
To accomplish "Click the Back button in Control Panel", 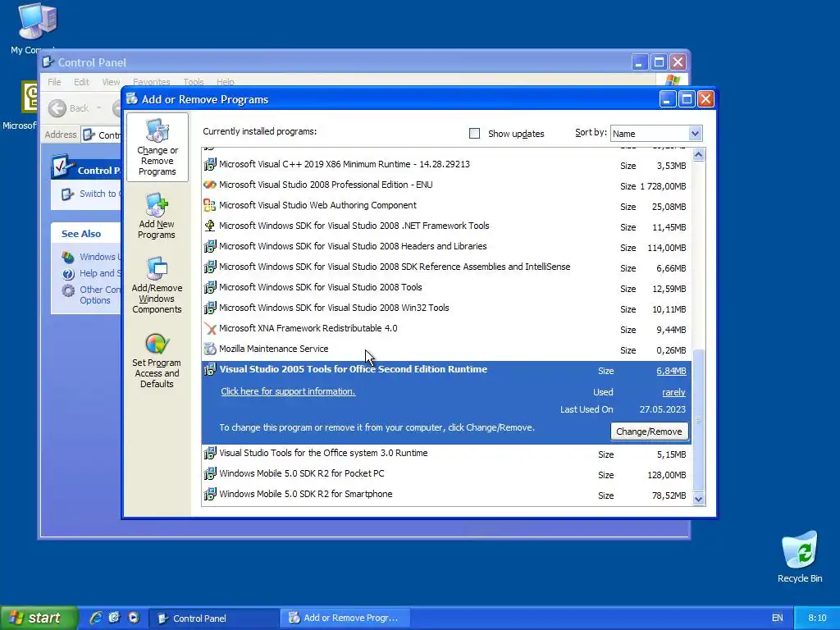I will pyautogui.click(x=69, y=108).
